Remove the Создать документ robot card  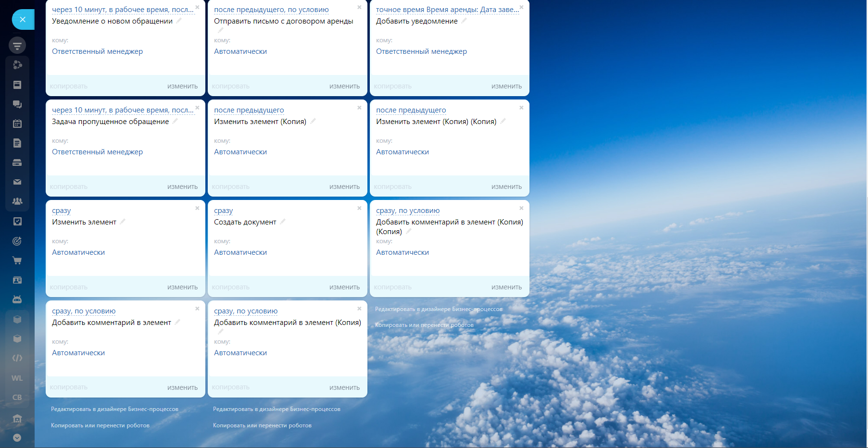pyautogui.click(x=359, y=208)
